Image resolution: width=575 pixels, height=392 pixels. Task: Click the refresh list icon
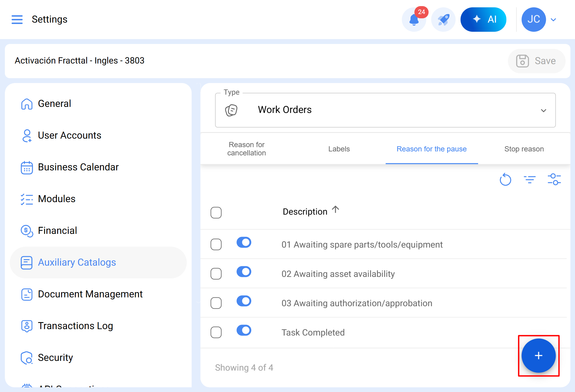click(x=505, y=180)
